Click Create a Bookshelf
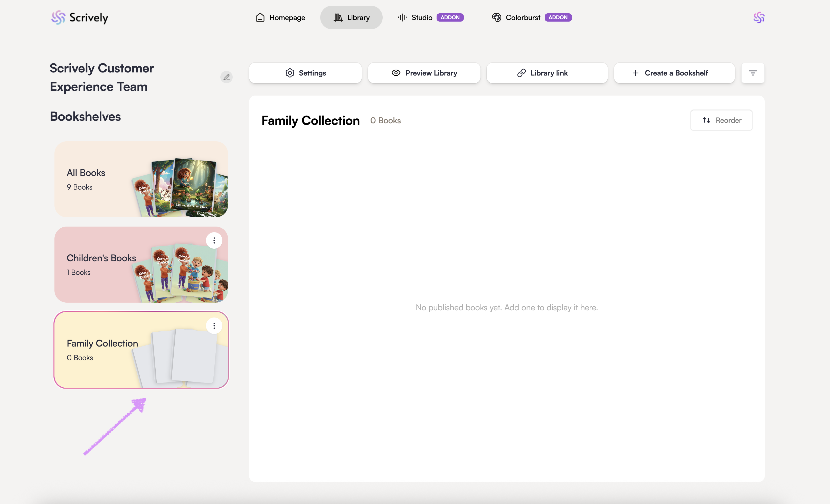This screenshot has width=830, height=504. (674, 73)
